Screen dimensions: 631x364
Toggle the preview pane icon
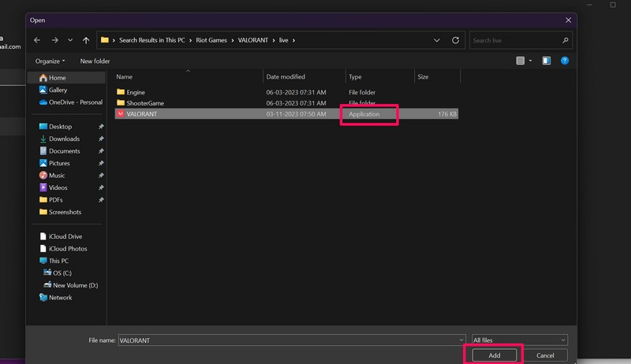point(547,61)
